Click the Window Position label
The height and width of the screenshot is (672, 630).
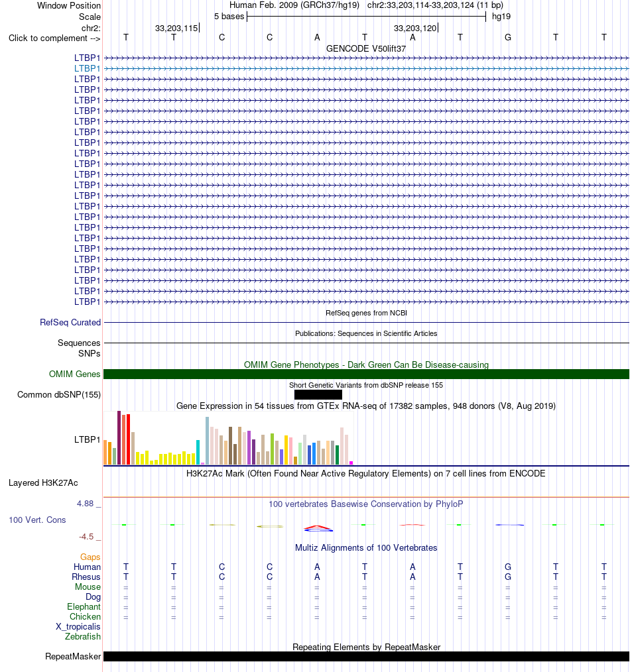[x=69, y=5]
